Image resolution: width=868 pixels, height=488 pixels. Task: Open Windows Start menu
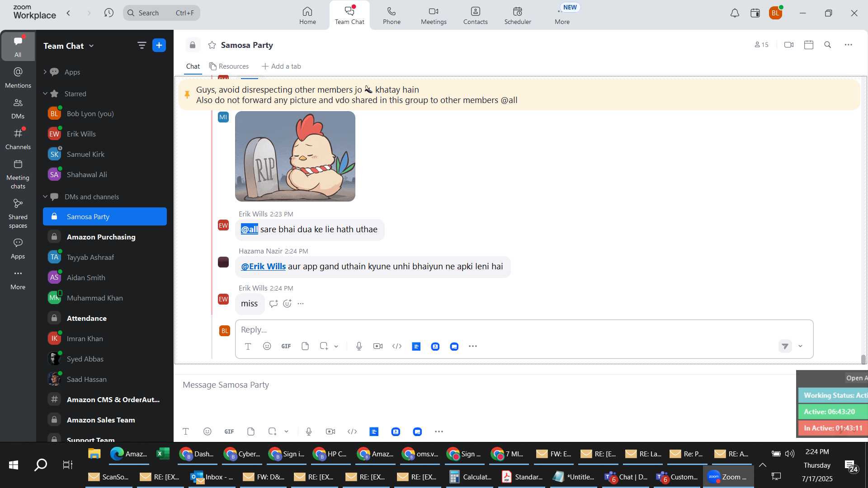tap(14, 465)
